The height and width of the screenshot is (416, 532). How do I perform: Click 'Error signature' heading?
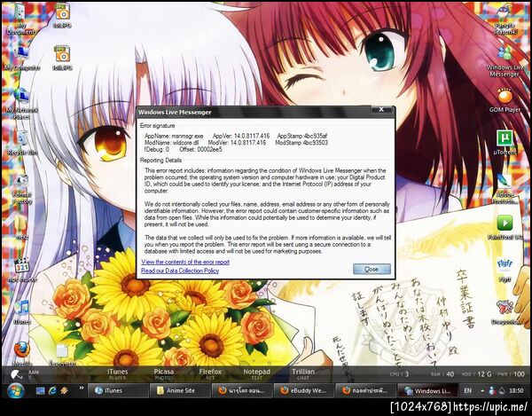click(x=158, y=126)
